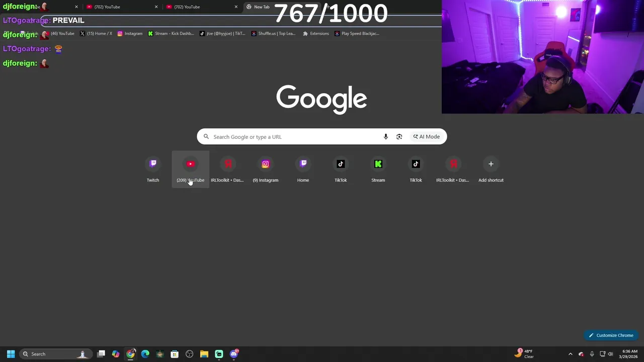The image size is (644, 362).
Task: Open OBS Studio from the taskbar
Action: tap(189, 354)
